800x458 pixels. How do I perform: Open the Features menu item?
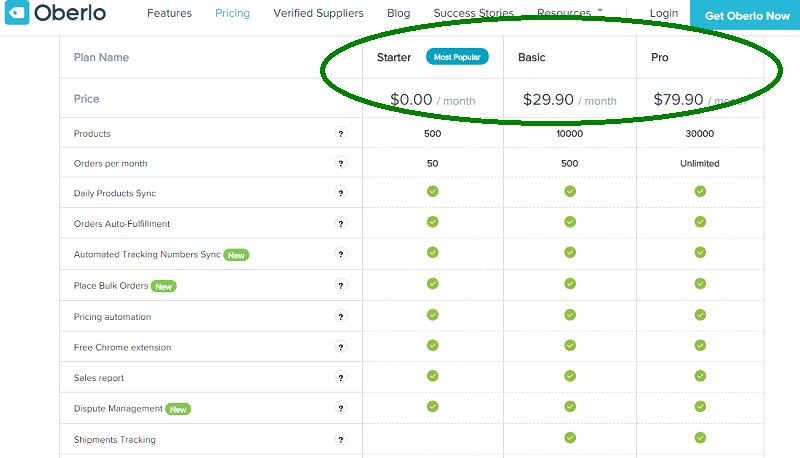pyautogui.click(x=169, y=13)
